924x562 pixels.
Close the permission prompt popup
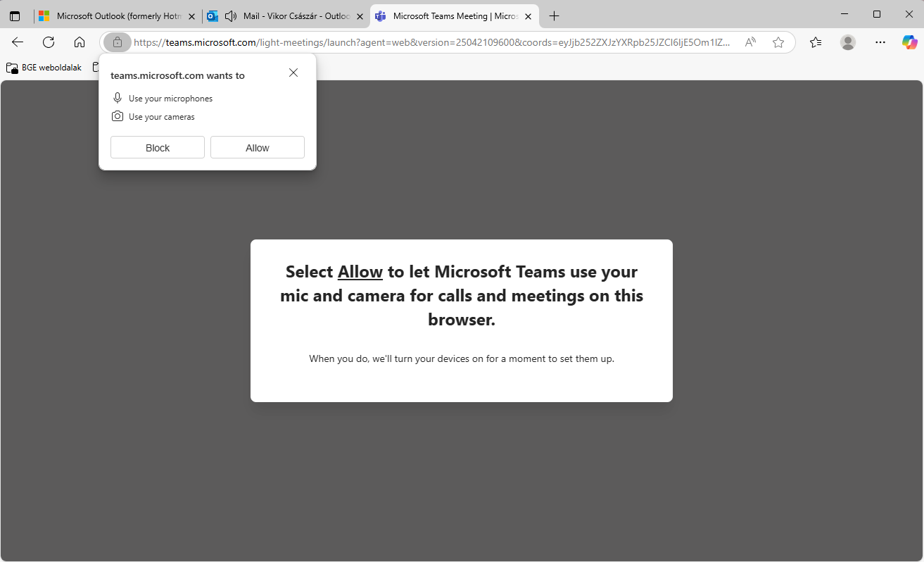tap(293, 73)
